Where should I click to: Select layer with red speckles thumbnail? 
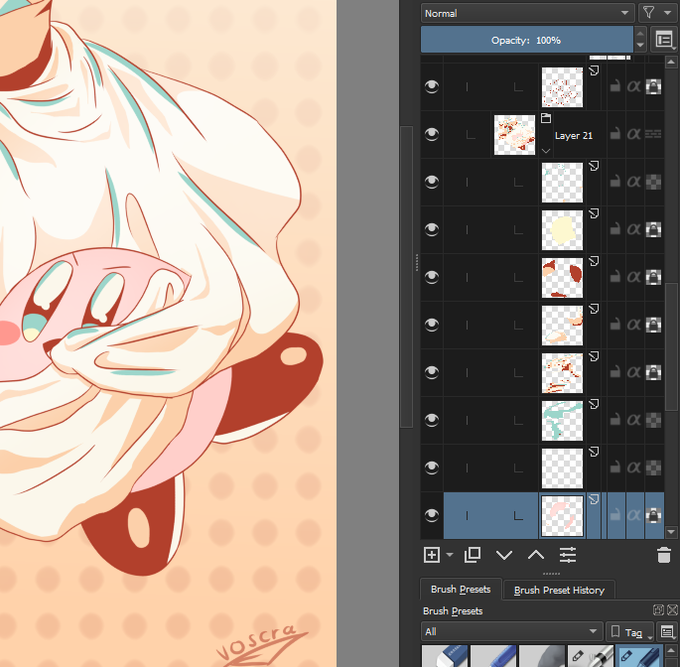tap(562, 86)
